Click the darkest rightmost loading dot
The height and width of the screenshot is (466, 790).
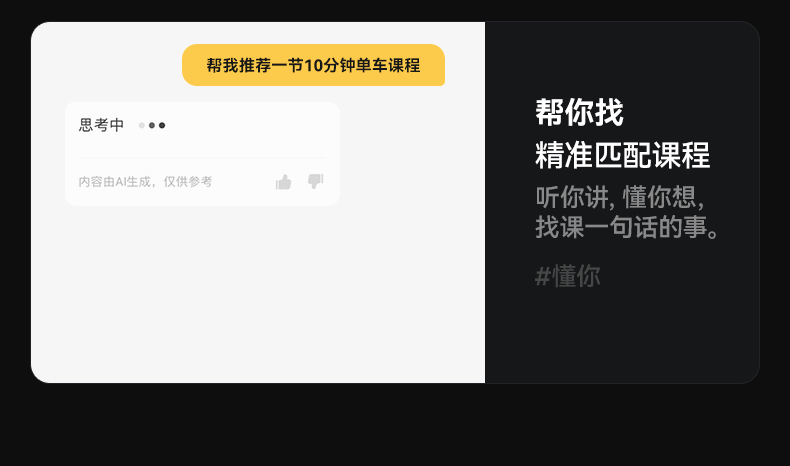(162, 125)
